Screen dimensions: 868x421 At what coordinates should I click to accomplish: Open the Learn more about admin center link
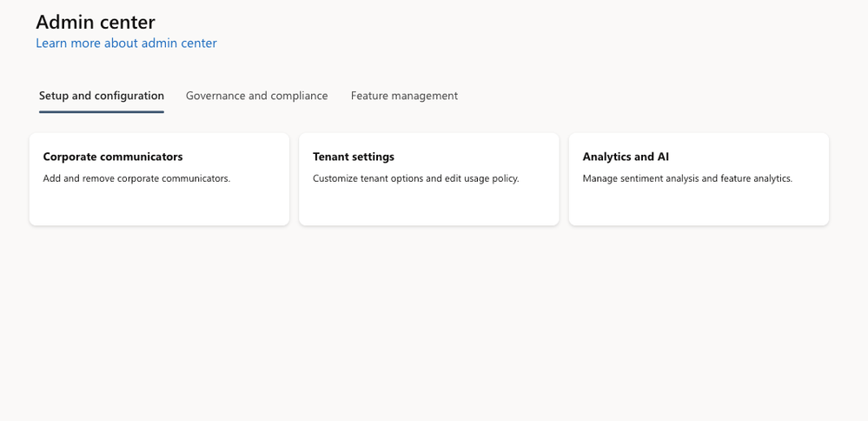click(126, 43)
